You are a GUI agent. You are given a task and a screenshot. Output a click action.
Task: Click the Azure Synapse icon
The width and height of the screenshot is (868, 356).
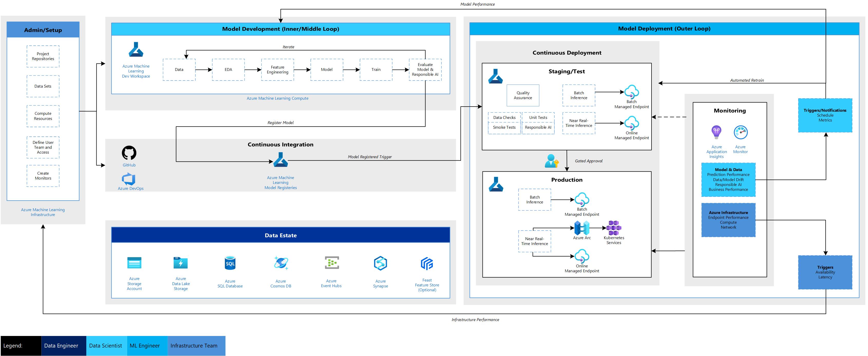point(380,263)
